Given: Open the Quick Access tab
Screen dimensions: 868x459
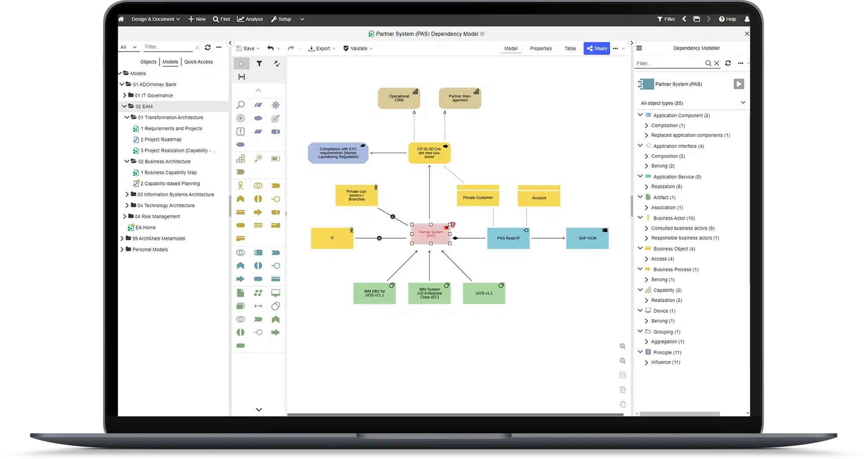Looking at the screenshot, I should [x=199, y=62].
